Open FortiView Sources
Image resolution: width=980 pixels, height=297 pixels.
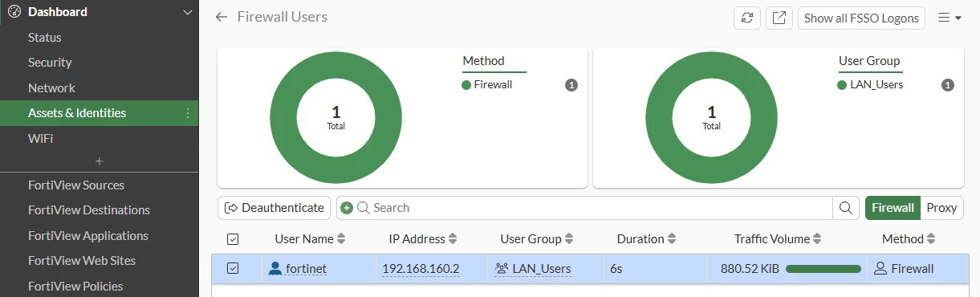pos(76,185)
